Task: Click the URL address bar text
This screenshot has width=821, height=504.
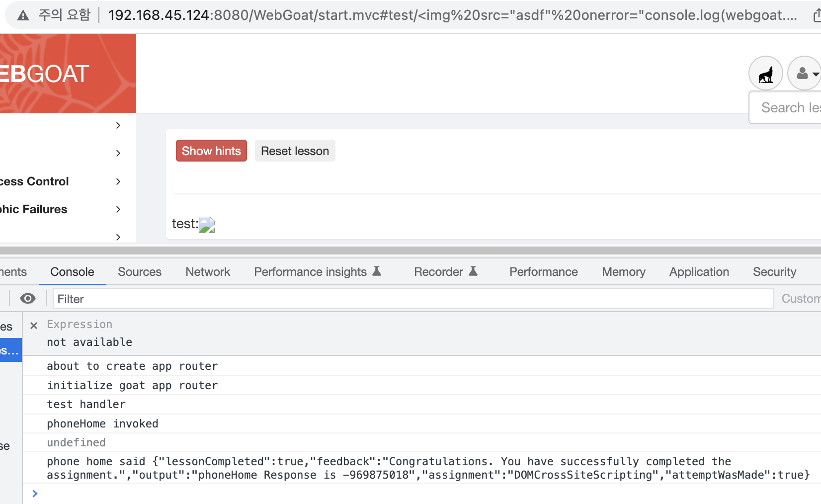Action: [x=452, y=15]
